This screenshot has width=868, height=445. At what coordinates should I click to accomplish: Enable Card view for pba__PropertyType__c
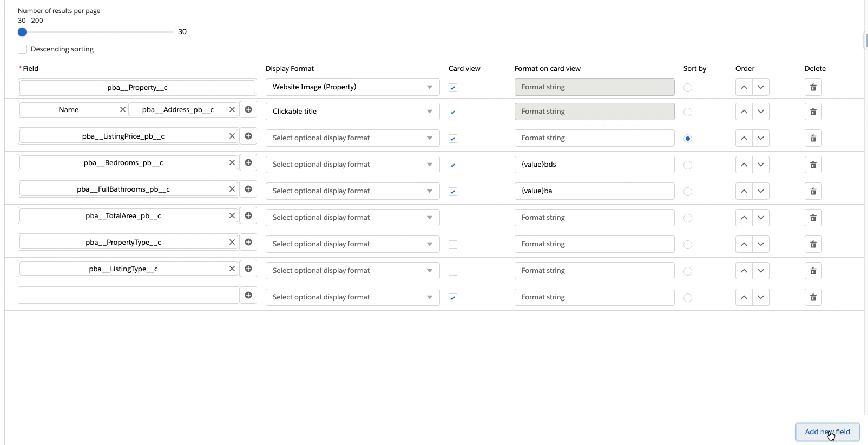coord(453,245)
